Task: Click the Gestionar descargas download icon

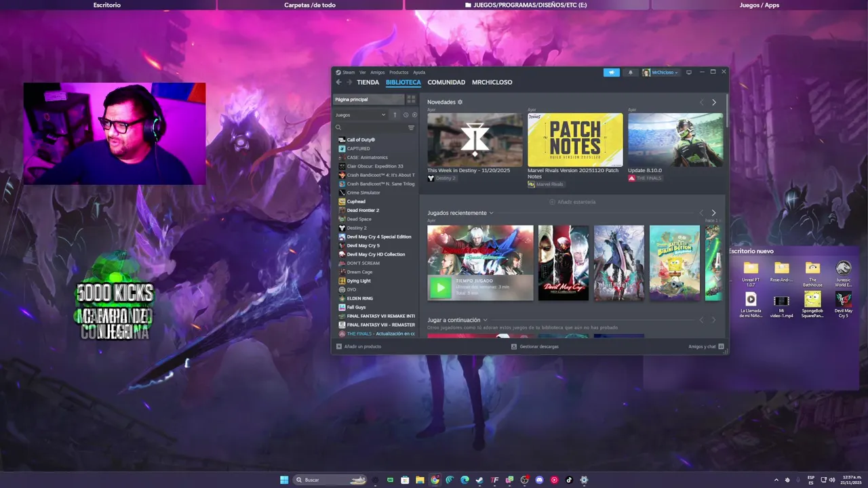Action: 514,346
